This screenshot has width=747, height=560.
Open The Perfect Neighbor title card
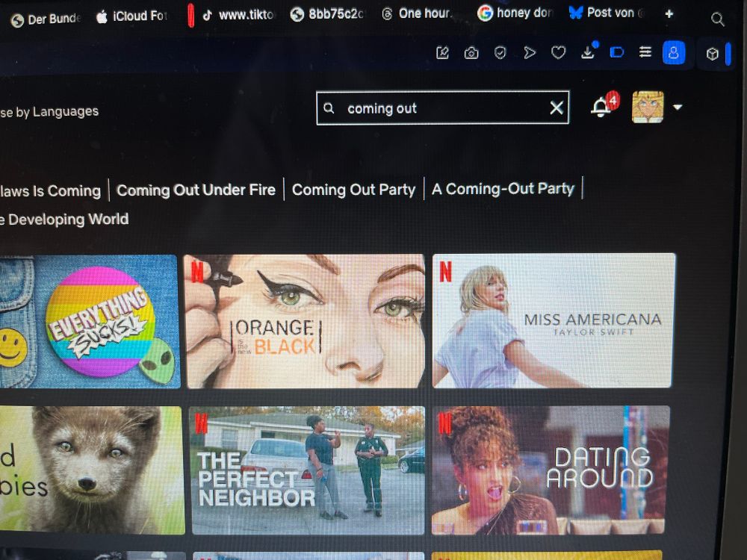pyautogui.click(x=307, y=470)
